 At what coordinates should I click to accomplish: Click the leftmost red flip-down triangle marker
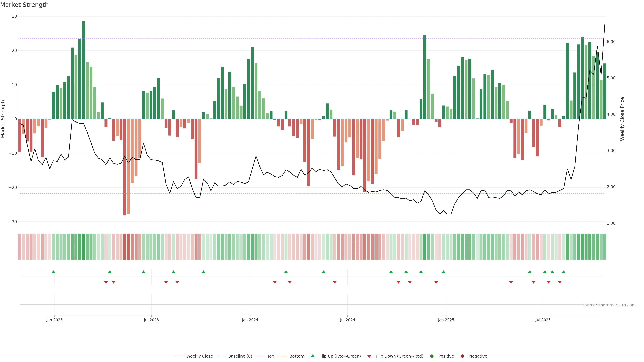(106, 282)
